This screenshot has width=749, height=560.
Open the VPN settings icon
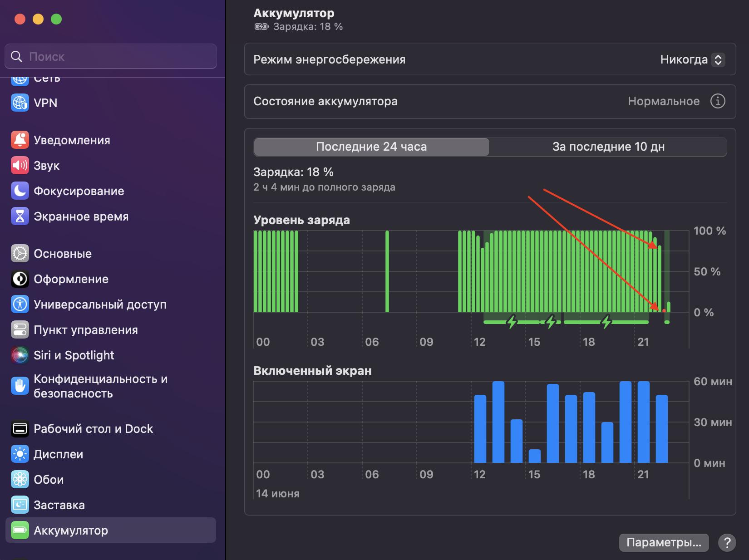pos(20,103)
